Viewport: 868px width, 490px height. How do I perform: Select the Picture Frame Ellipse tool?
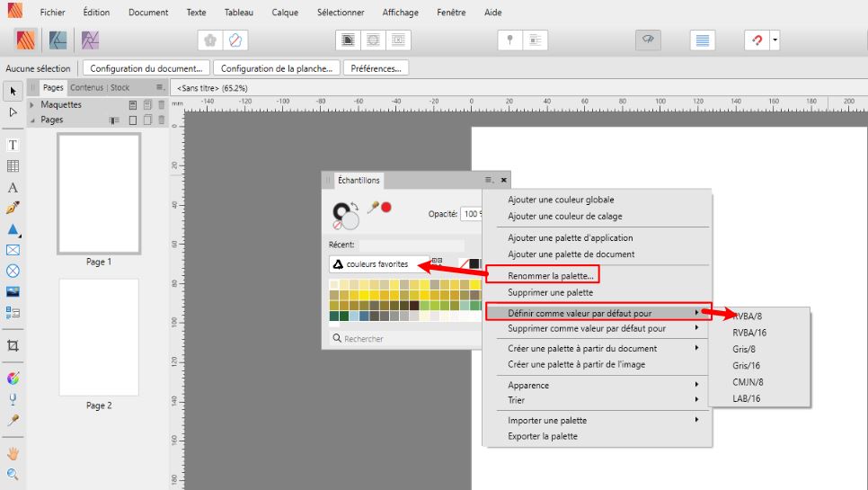13,271
